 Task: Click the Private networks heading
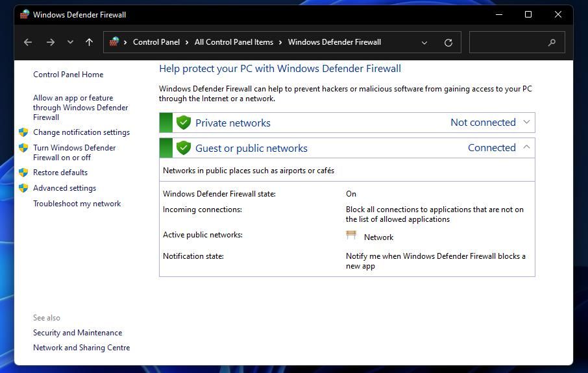coord(232,123)
